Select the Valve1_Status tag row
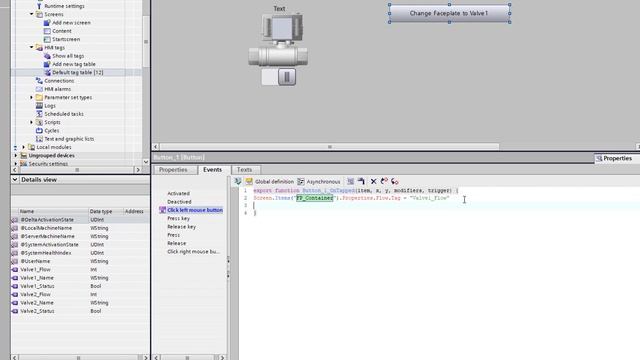The width and height of the screenshot is (640, 360). (x=80, y=286)
